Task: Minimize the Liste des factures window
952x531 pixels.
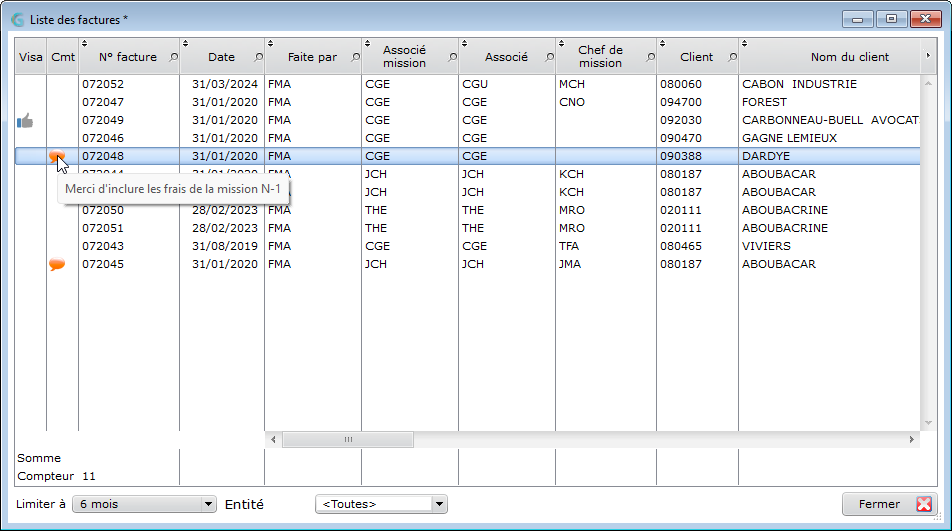Action: click(x=857, y=19)
